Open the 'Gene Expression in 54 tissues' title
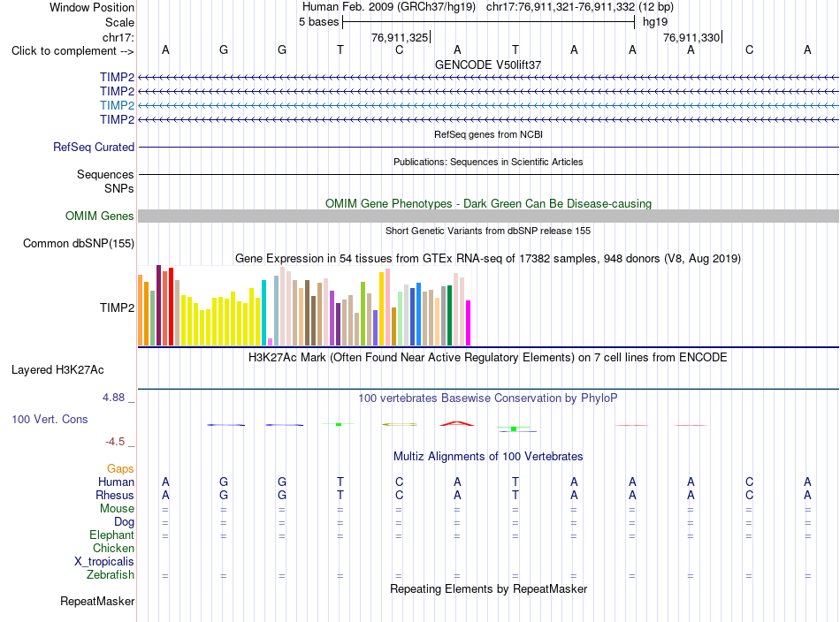The height and width of the screenshot is (622, 840). (x=488, y=259)
